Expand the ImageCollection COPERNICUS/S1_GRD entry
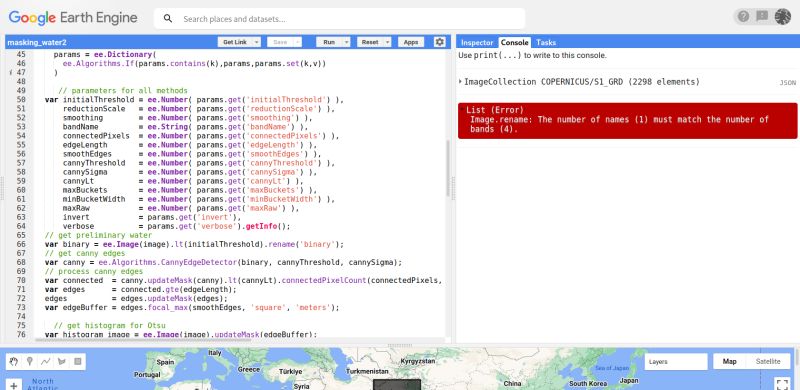Viewport: 800px width, 390px height. (x=461, y=82)
